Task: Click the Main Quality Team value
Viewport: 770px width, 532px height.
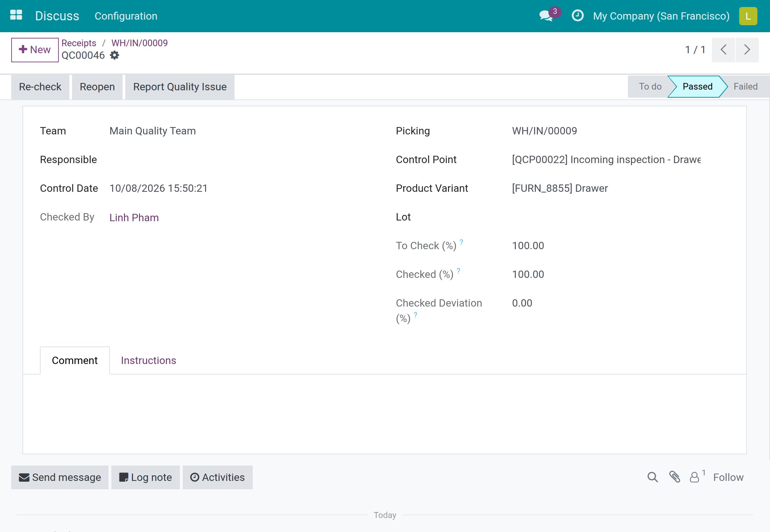Action: pos(152,131)
